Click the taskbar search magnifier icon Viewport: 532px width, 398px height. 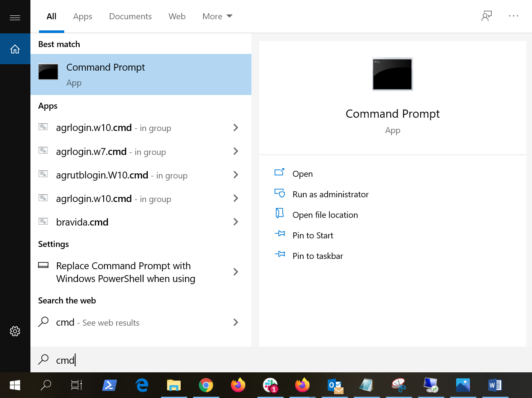click(x=46, y=386)
